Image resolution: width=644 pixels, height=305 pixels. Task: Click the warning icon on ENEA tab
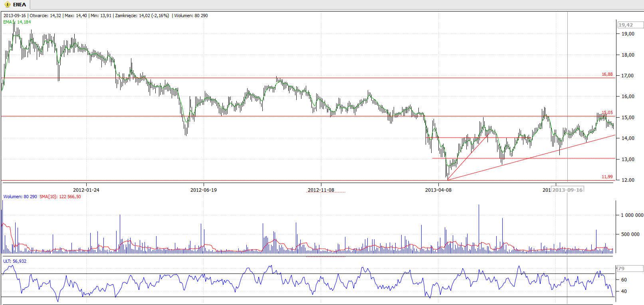pos(7,5)
